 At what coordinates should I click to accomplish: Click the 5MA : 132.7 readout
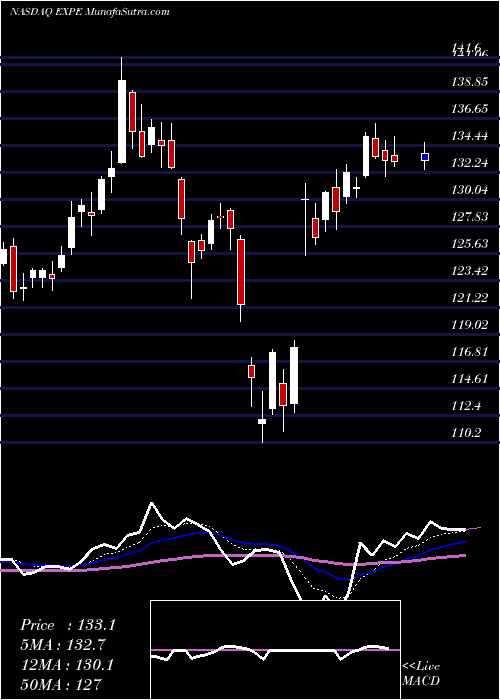coord(63,644)
